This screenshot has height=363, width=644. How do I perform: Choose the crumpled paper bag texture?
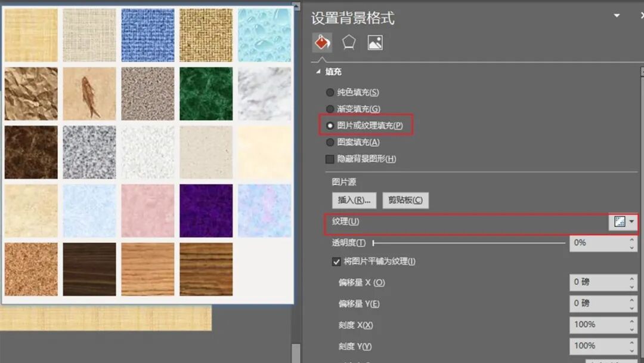pyautogui.click(x=31, y=94)
